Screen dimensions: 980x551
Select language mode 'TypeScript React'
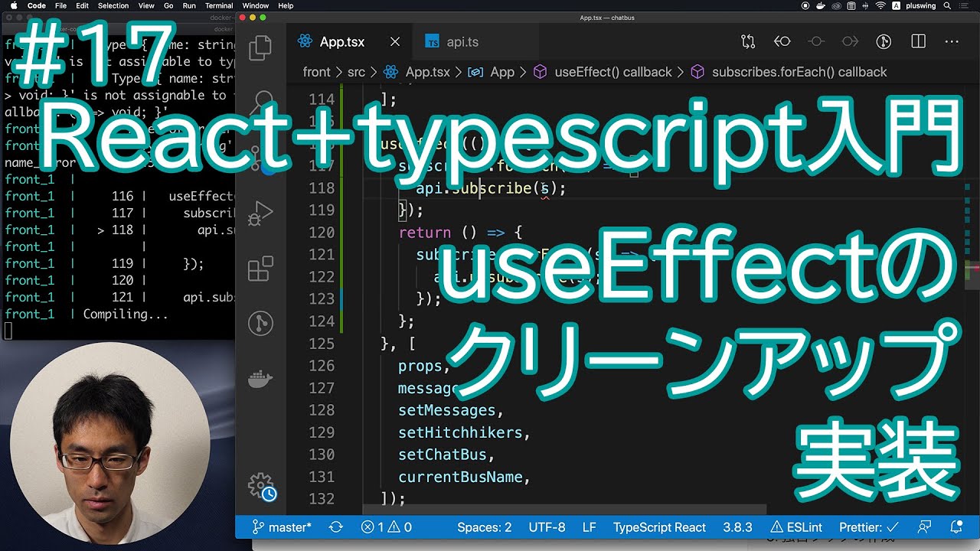(x=659, y=527)
